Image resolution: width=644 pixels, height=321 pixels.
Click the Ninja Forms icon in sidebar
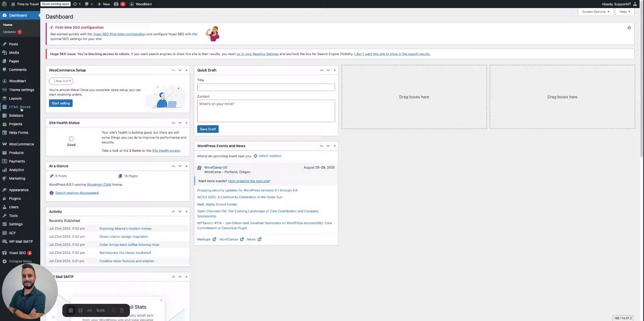(4, 132)
